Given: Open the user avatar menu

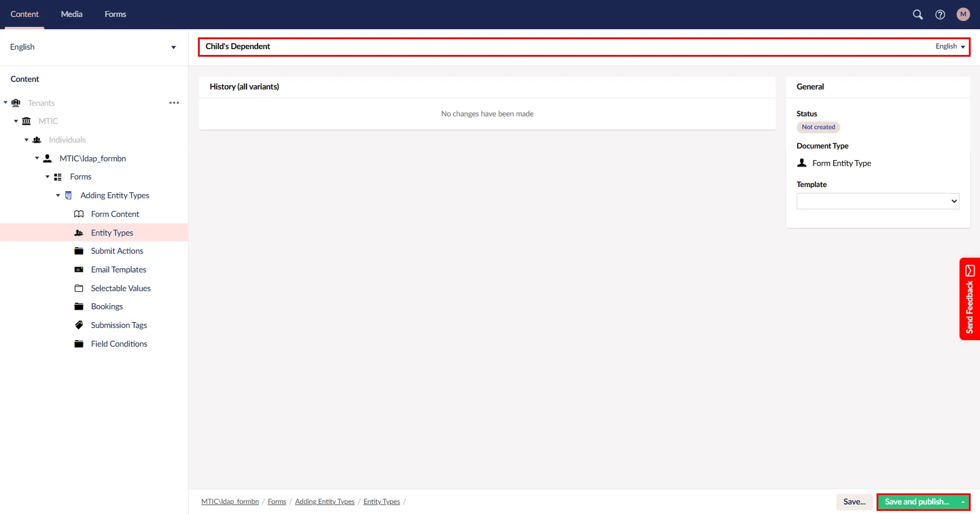Looking at the screenshot, I should pyautogui.click(x=963, y=15).
